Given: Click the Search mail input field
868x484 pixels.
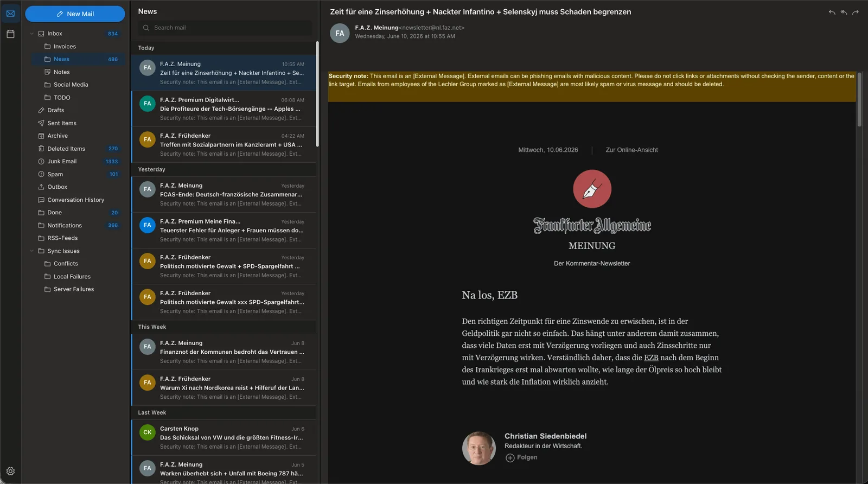Looking at the screenshot, I should (x=225, y=28).
